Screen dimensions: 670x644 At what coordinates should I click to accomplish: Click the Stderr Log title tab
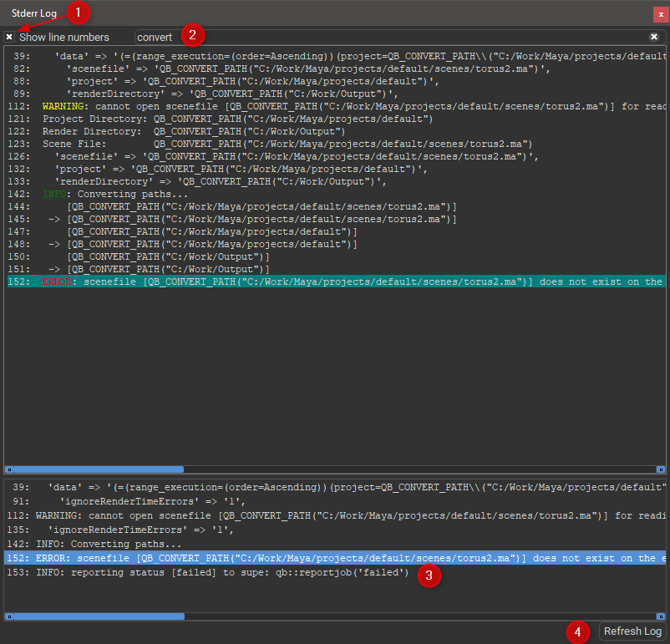pyautogui.click(x=33, y=13)
